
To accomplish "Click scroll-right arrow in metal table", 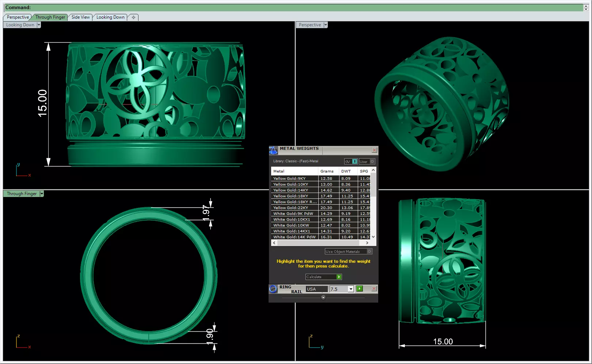I will [367, 243].
